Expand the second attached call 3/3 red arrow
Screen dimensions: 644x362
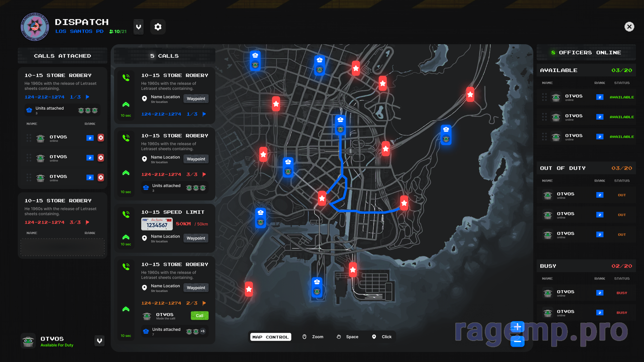pyautogui.click(x=88, y=222)
